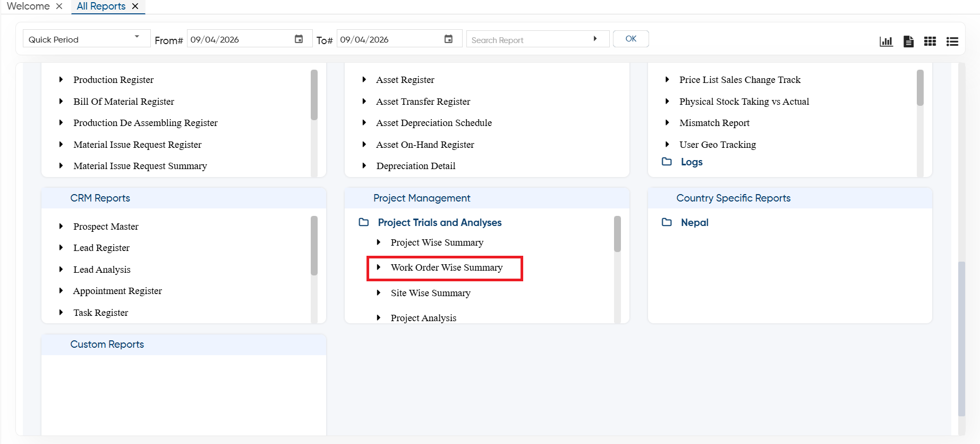Open the From date calendar picker
This screenshot has width=980, height=444.
tap(299, 39)
